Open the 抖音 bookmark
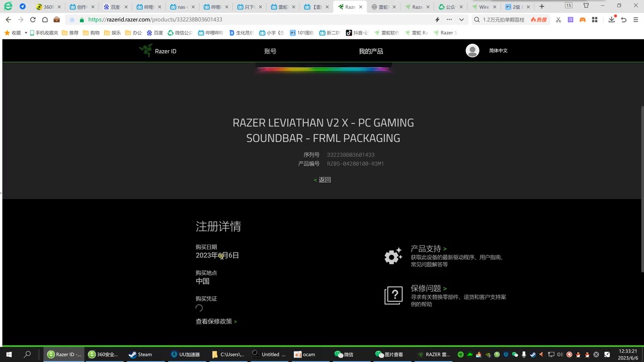644x362 pixels. [357, 33]
